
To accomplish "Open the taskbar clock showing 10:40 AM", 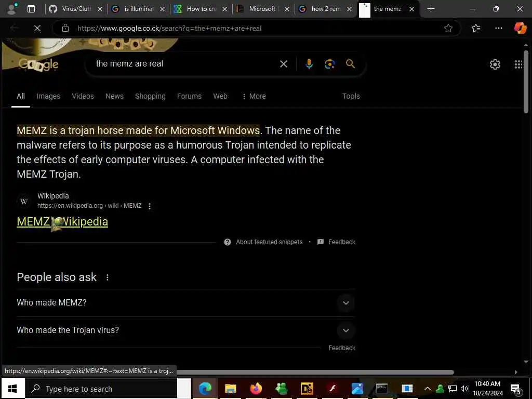I will point(487,389).
